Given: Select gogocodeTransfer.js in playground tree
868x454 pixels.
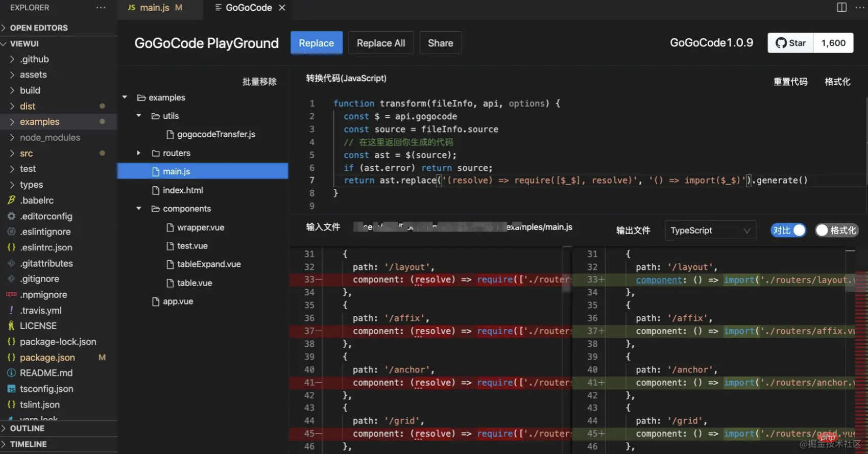Looking at the screenshot, I should point(216,135).
